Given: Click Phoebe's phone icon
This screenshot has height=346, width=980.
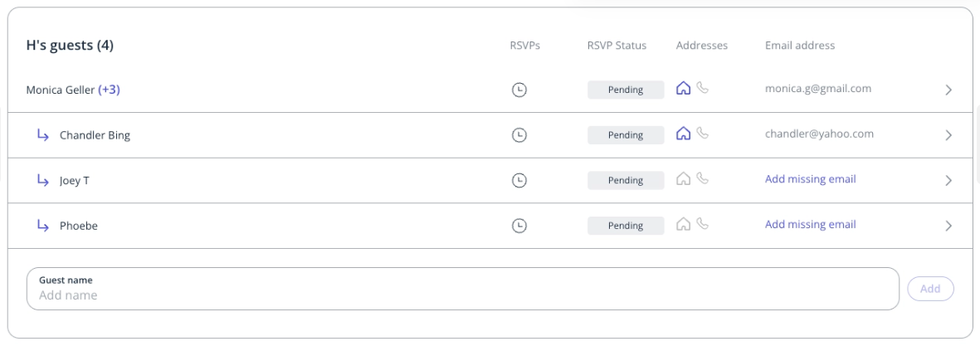Looking at the screenshot, I should click(703, 223).
